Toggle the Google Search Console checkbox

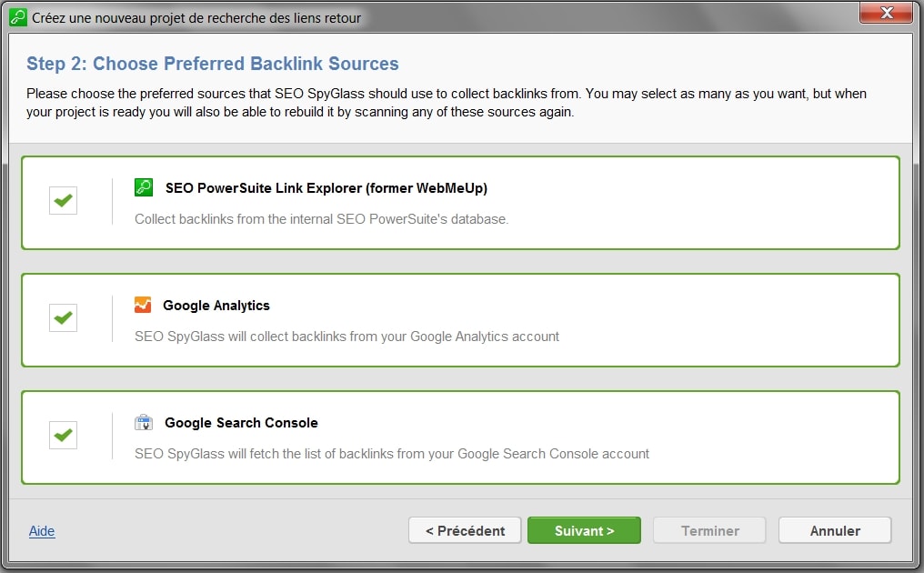click(63, 435)
